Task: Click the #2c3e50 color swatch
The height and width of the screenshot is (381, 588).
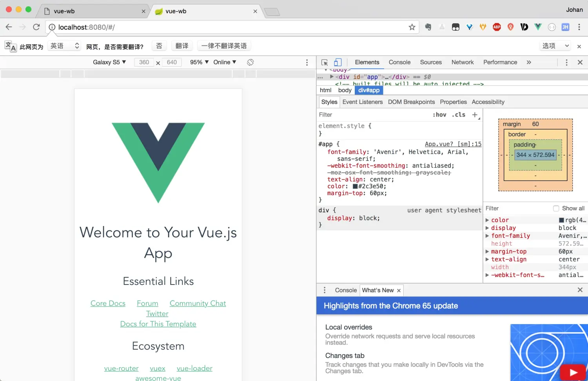Action: point(355,186)
